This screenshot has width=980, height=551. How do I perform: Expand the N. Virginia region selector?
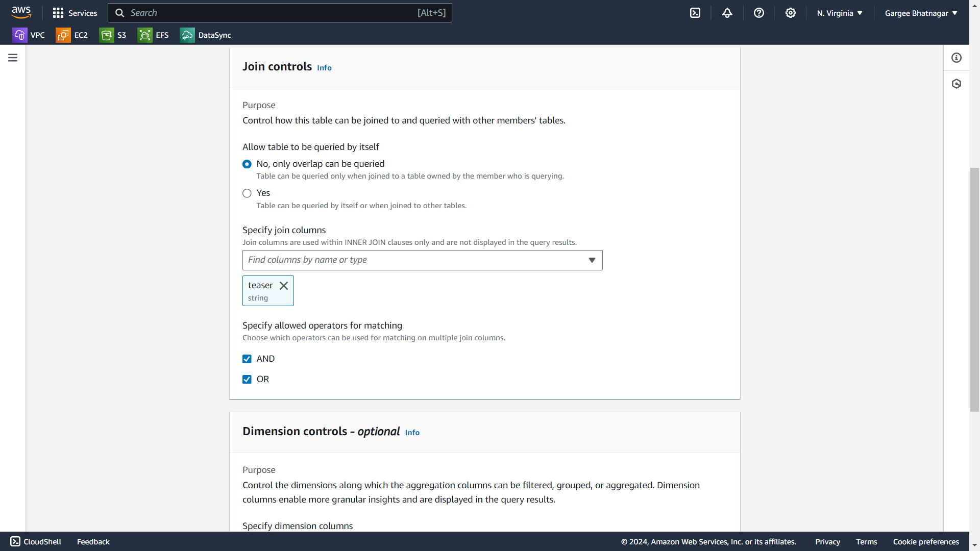pos(840,13)
